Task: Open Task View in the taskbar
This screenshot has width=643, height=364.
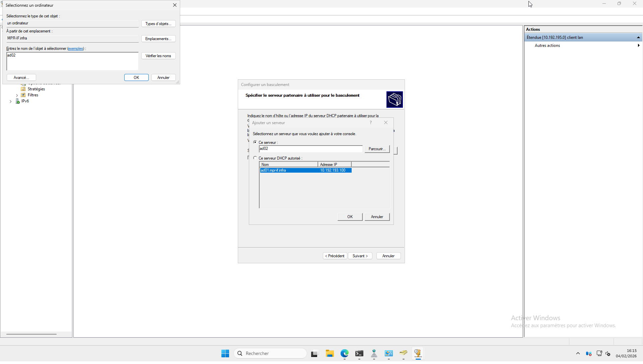Action: (x=314, y=354)
